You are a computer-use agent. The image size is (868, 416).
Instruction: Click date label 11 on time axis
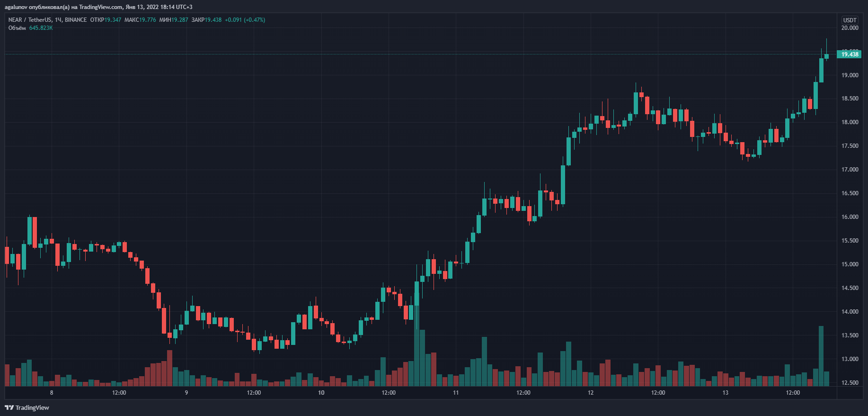(456, 393)
